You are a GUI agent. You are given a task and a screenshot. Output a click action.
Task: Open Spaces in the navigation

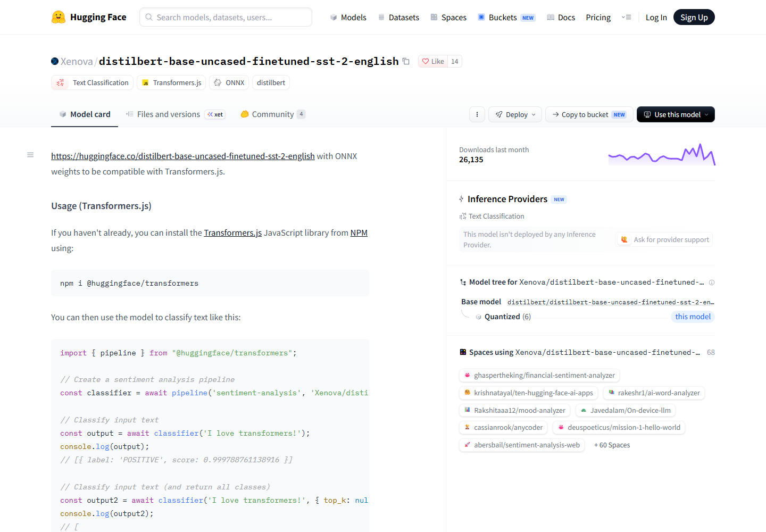(x=448, y=18)
